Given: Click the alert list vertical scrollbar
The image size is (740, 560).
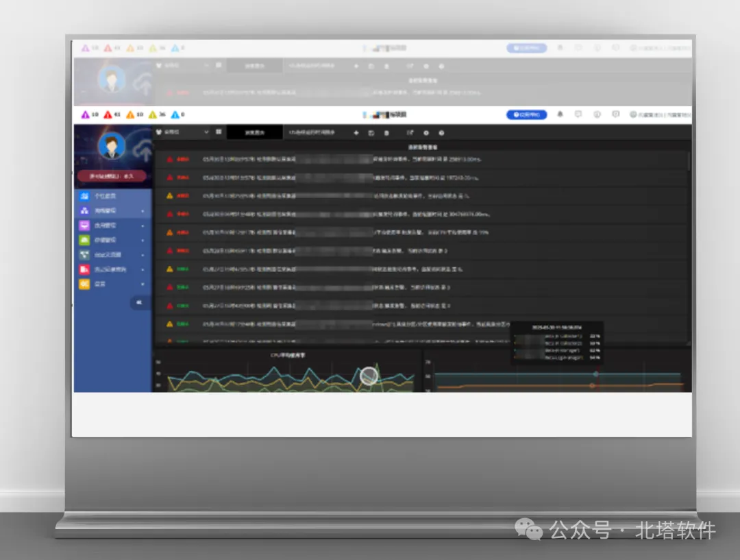Looking at the screenshot, I should pyautogui.click(x=689, y=160).
